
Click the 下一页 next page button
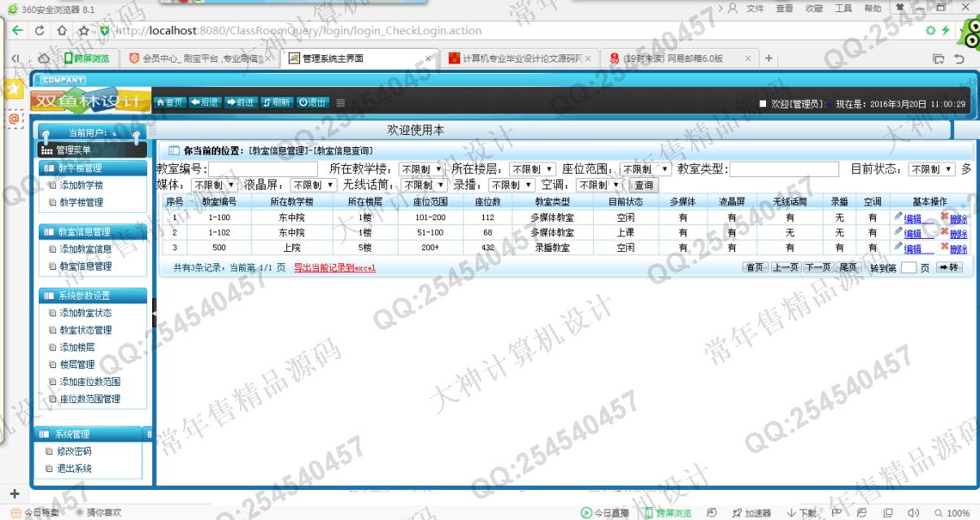tap(818, 267)
